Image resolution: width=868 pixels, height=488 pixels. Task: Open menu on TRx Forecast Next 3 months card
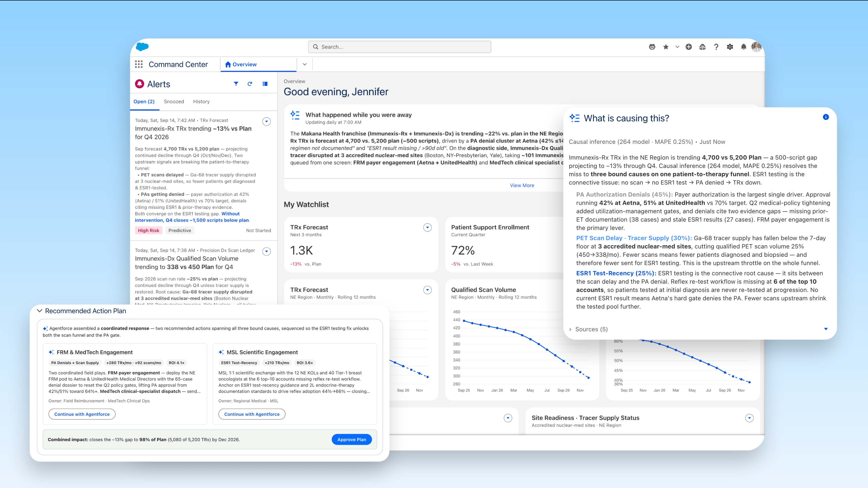pyautogui.click(x=427, y=228)
